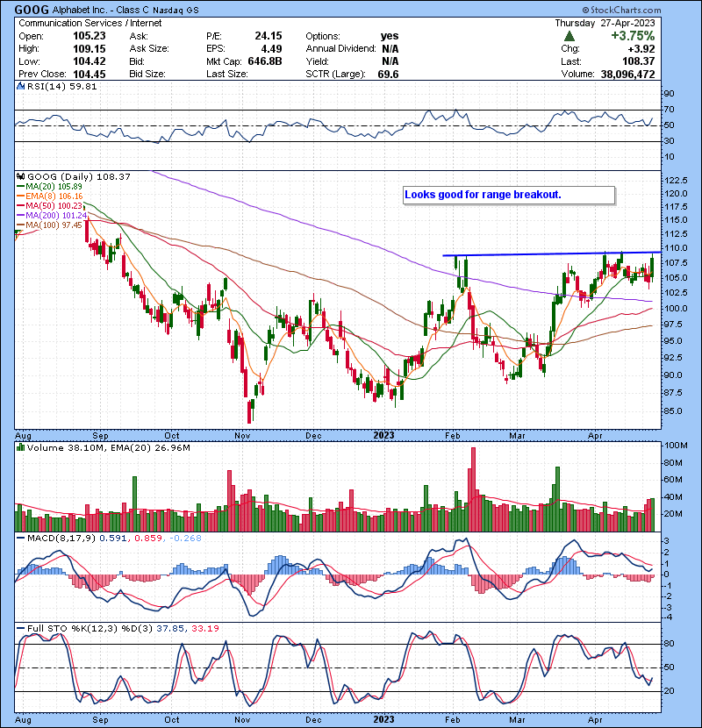Image resolution: width=702 pixels, height=728 pixels.
Task: Click the Options 'yes' value
Action: (x=390, y=36)
